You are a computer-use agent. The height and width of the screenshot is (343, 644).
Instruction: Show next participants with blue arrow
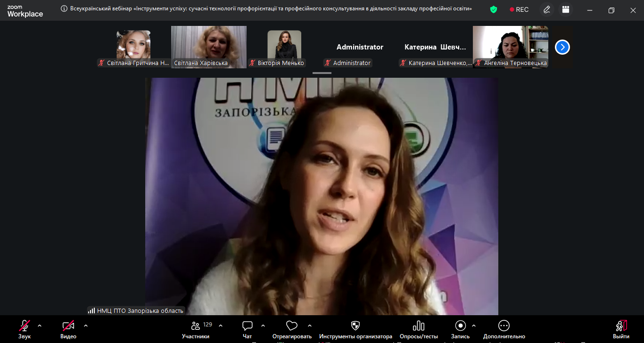click(562, 47)
